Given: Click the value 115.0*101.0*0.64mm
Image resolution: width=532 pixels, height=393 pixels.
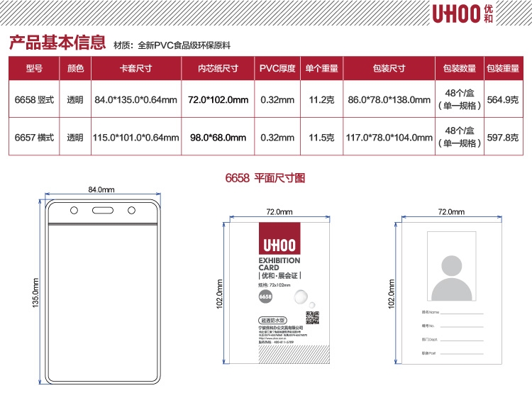Looking at the screenshot, I should 135,138.
